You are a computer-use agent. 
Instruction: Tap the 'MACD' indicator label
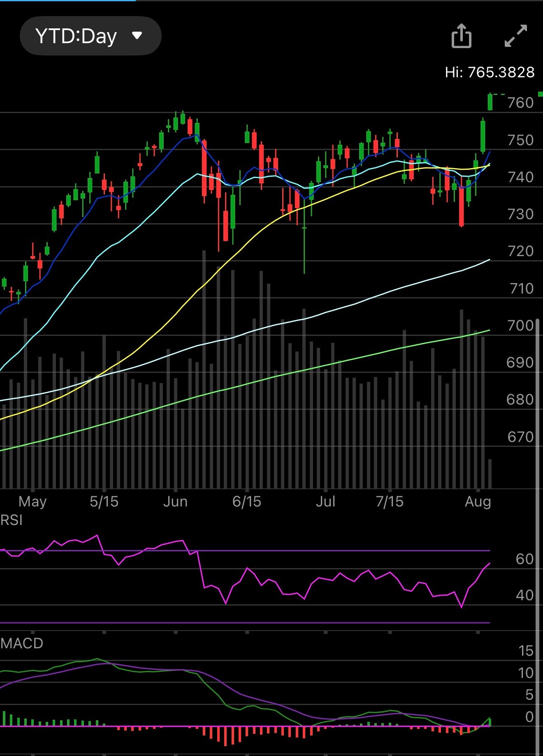(22, 643)
